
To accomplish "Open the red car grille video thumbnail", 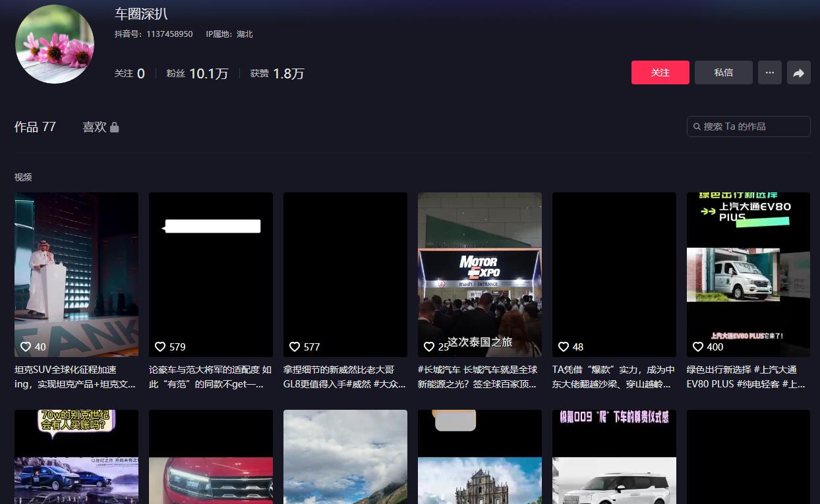I will click(211, 457).
